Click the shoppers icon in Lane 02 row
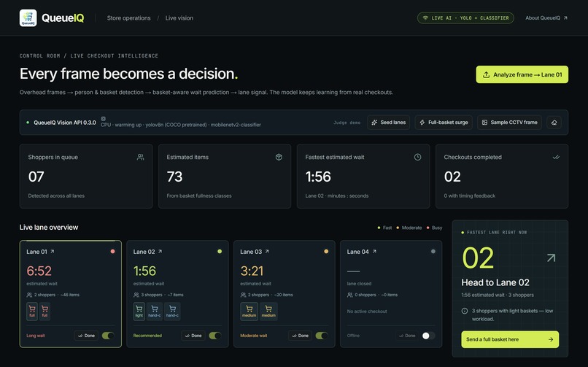Viewport: 588px width, 367px height. coord(136,295)
